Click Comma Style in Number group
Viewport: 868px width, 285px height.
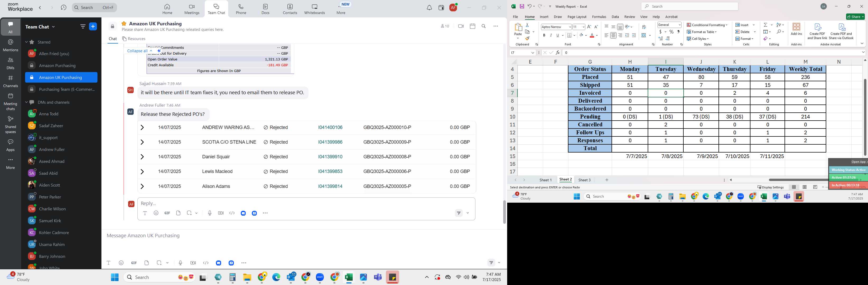[679, 32]
